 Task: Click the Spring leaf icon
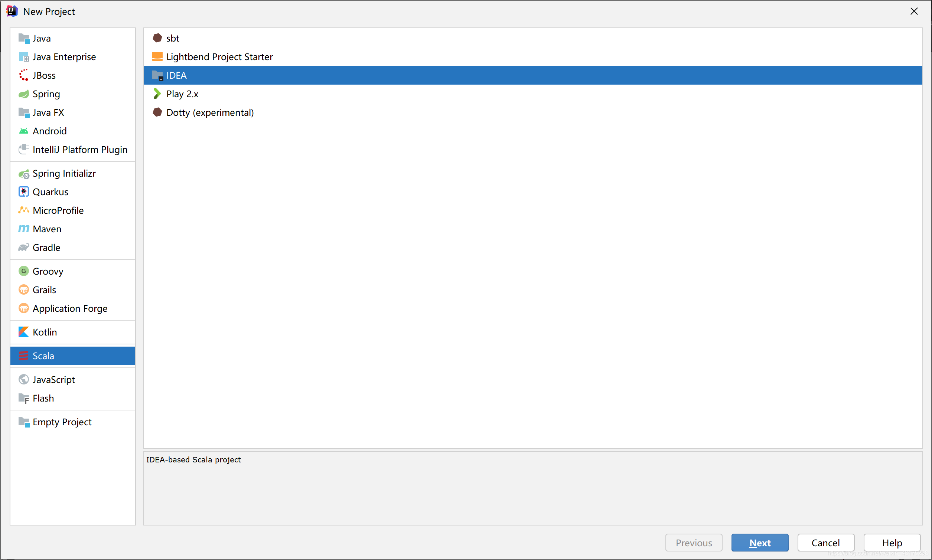[x=24, y=94]
